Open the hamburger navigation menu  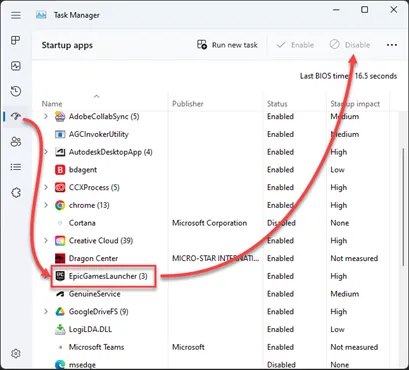coord(16,15)
